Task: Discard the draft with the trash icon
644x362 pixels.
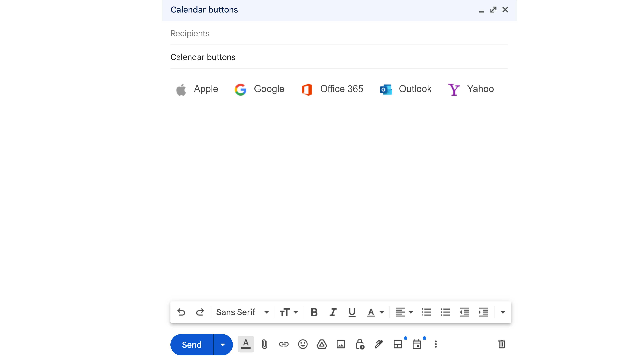Action: click(x=502, y=344)
